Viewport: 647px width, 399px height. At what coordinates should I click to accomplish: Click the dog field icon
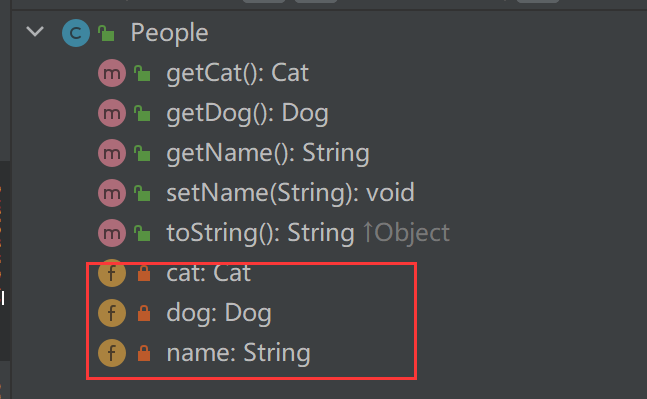(x=112, y=313)
